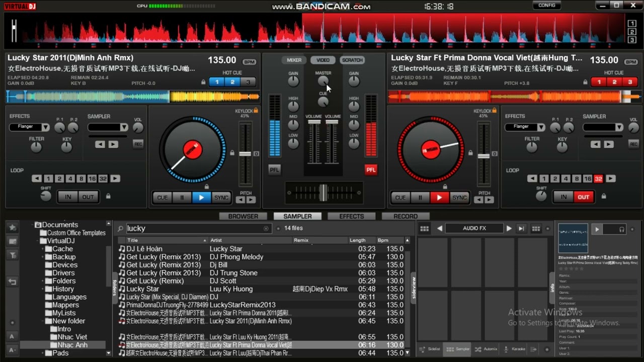The height and width of the screenshot is (362, 644).
Task: Increase browser font size with the A button
Action: coord(13,336)
